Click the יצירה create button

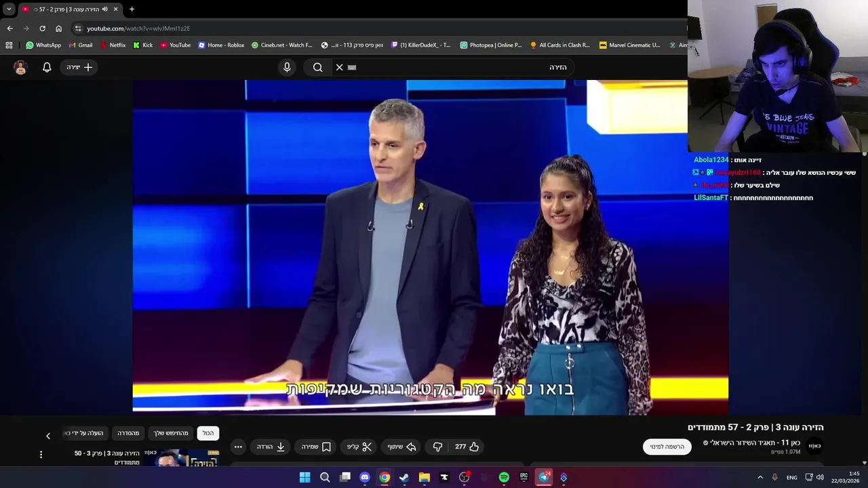tap(79, 67)
